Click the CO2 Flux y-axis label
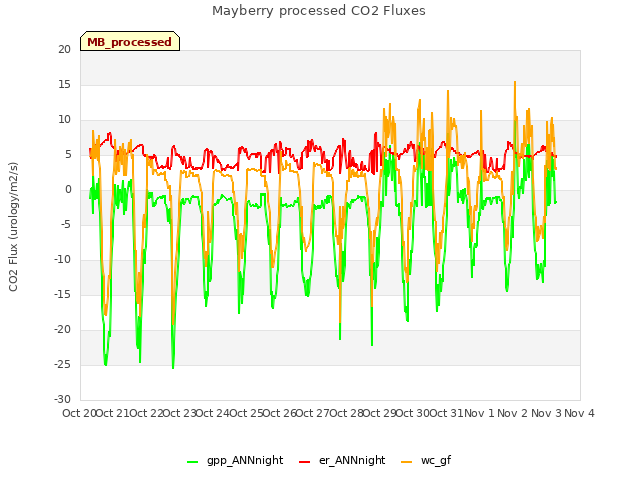Image resolution: width=640 pixels, height=480 pixels. 13,227
